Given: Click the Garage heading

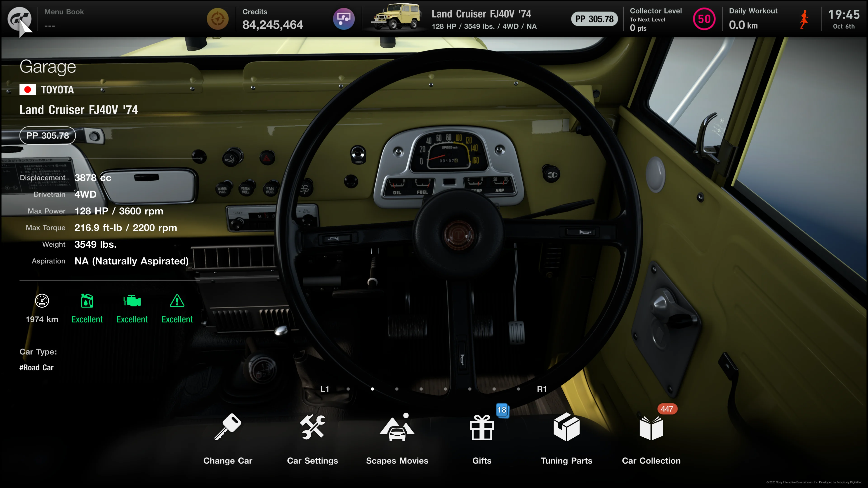Looking at the screenshot, I should click(x=48, y=67).
